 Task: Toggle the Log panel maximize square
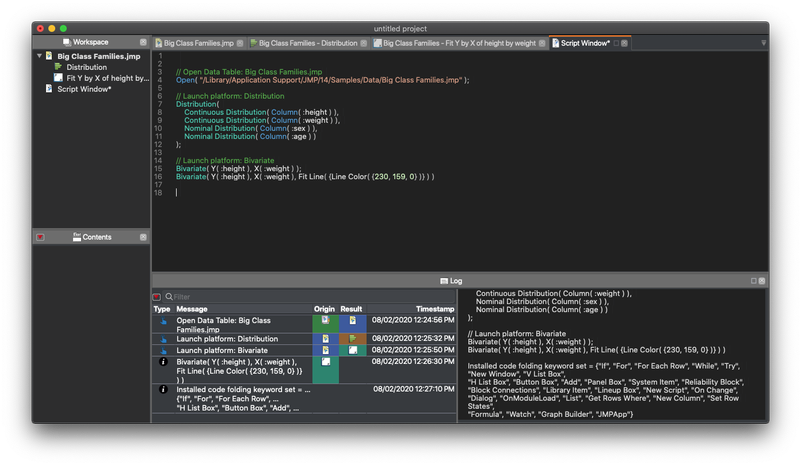click(753, 281)
